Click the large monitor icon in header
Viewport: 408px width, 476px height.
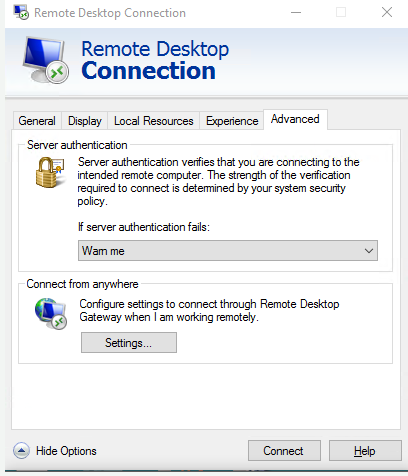(x=46, y=60)
